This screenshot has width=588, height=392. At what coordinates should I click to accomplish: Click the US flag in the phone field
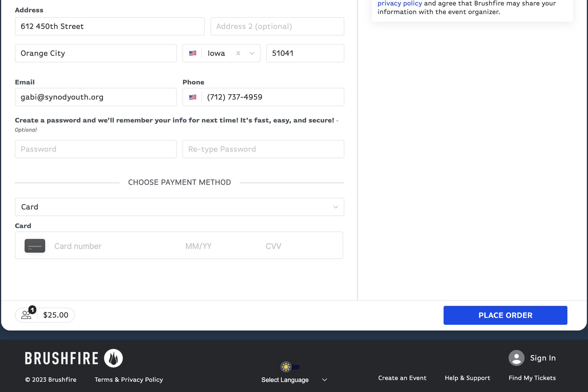click(193, 97)
